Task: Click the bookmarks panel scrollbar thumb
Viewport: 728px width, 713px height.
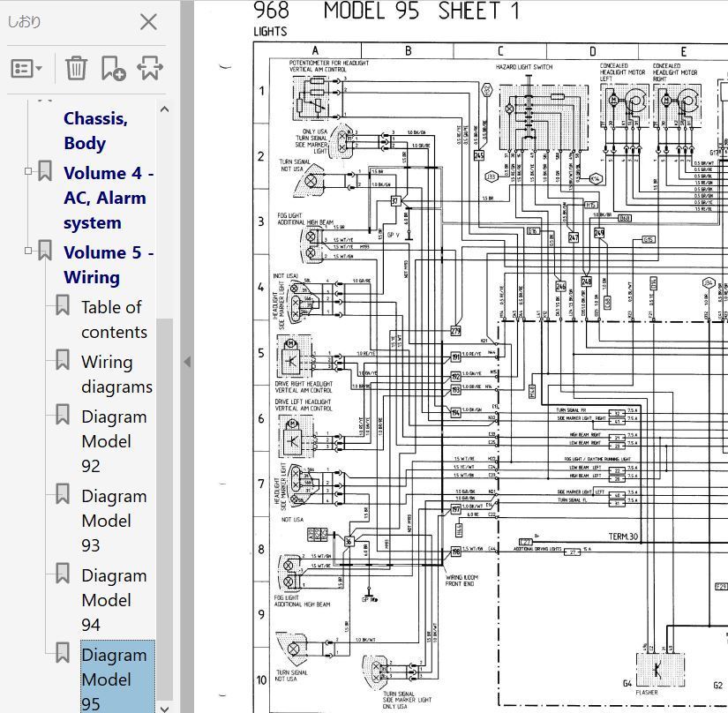Action: point(164,509)
